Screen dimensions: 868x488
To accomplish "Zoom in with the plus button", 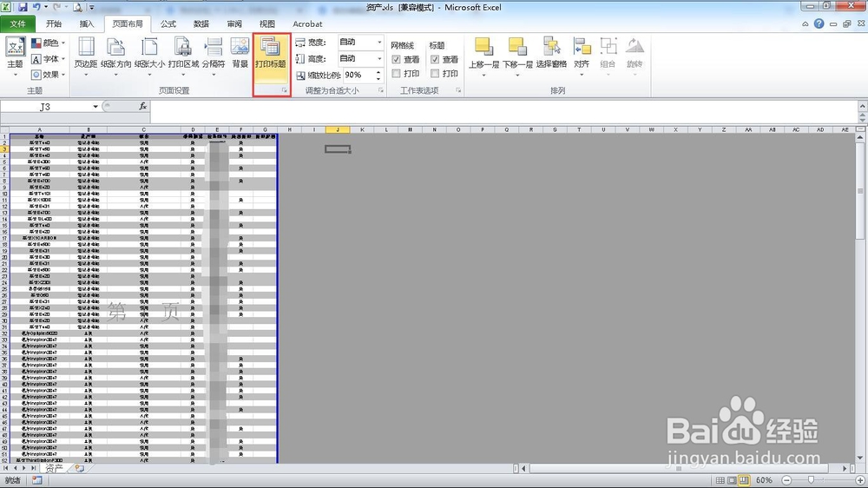I will coord(860,480).
